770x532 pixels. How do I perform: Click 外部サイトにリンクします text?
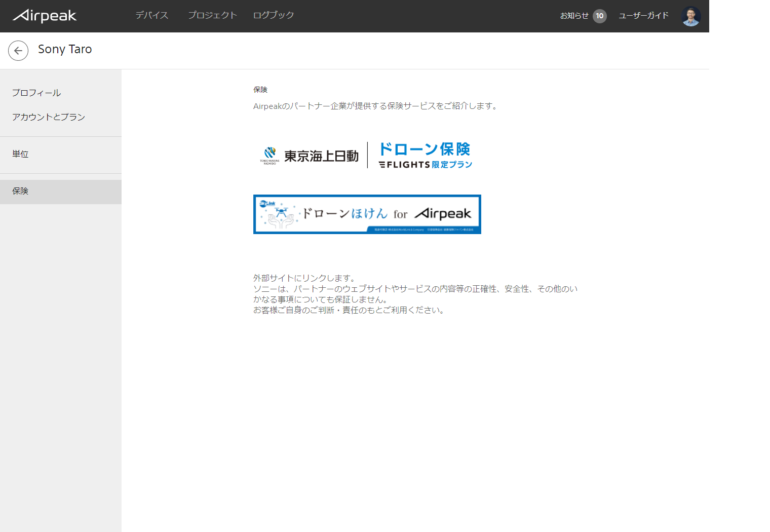[305, 278]
